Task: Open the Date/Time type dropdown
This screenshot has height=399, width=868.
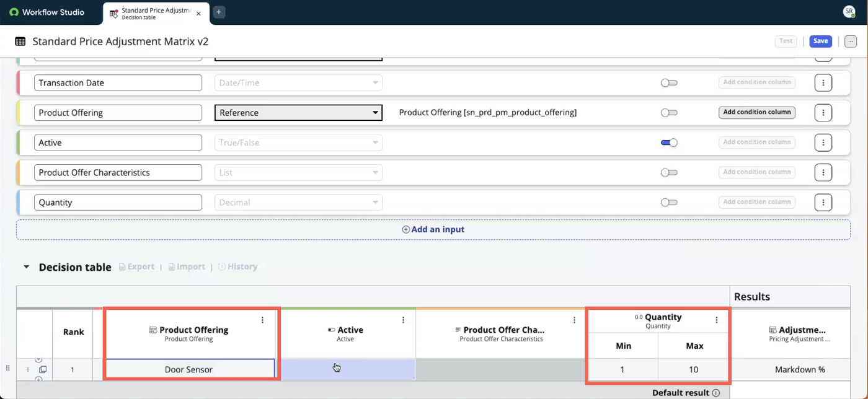Action: click(298, 82)
